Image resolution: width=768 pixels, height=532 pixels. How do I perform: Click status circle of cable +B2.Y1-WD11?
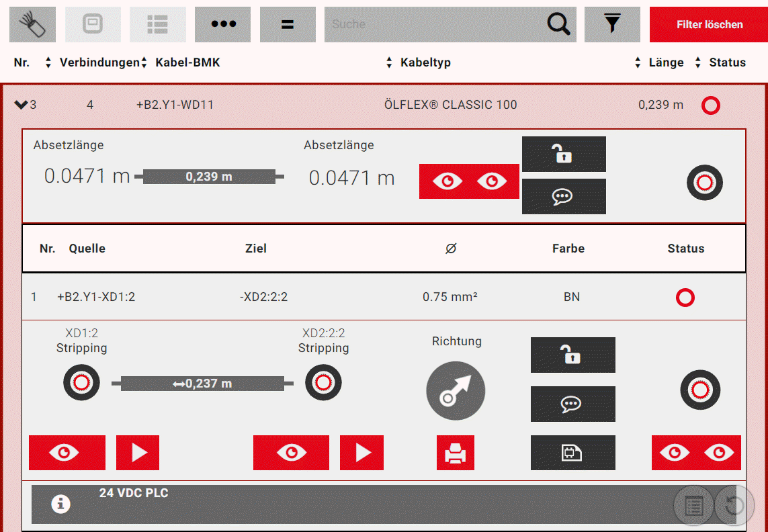point(711,105)
